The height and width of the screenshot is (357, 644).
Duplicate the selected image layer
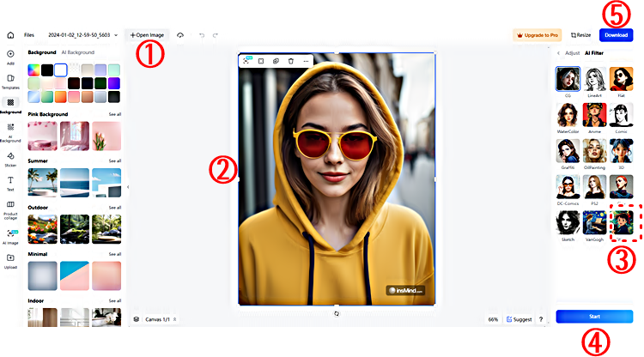click(276, 61)
